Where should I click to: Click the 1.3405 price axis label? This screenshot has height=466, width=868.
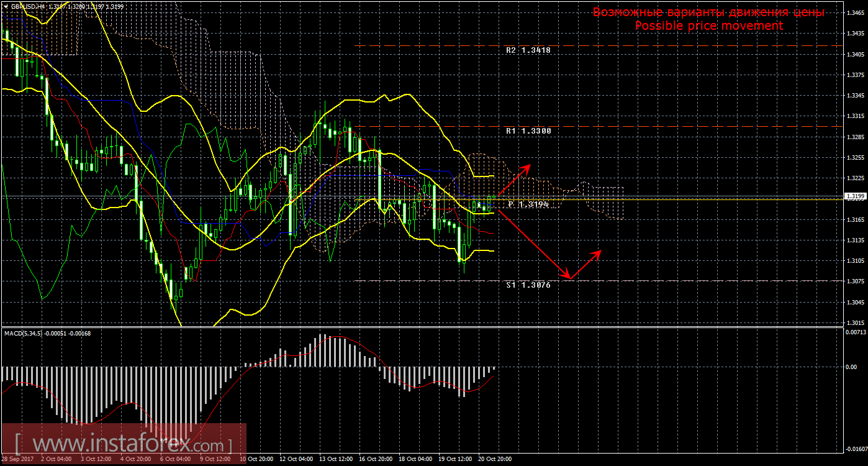click(x=855, y=54)
